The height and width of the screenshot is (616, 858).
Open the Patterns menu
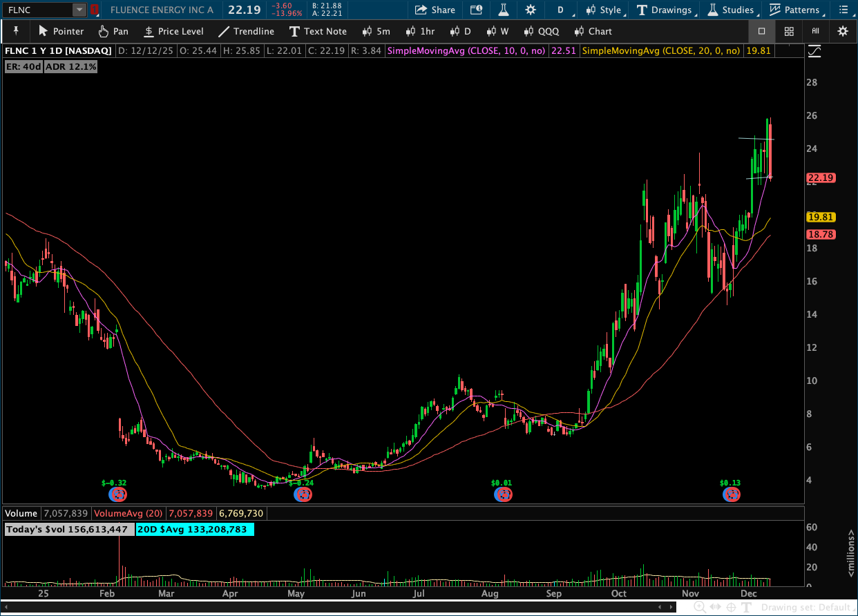tap(796, 10)
